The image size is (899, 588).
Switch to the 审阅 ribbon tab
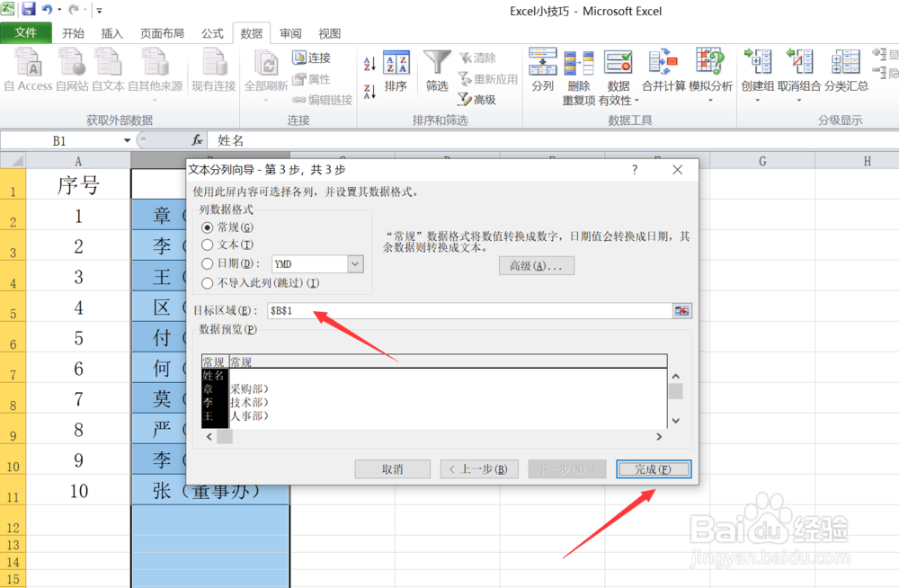click(289, 33)
